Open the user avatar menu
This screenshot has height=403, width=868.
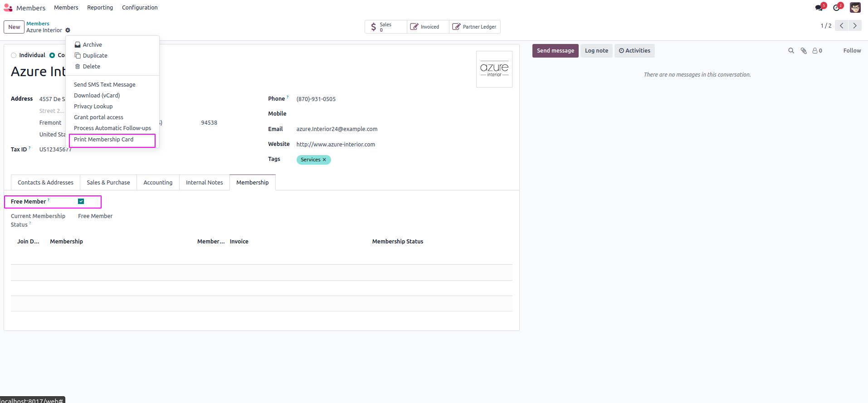pyautogui.click(x=855, y=8)
